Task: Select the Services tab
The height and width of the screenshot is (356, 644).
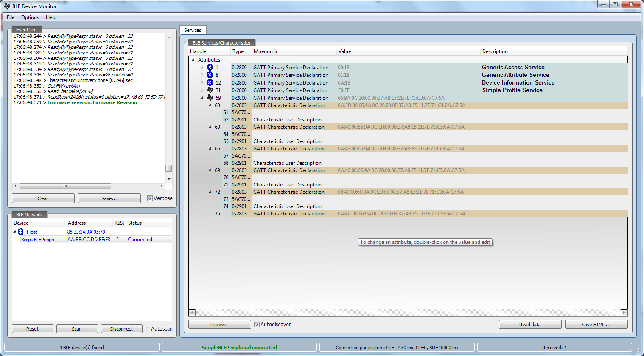Action: (193, 30)
